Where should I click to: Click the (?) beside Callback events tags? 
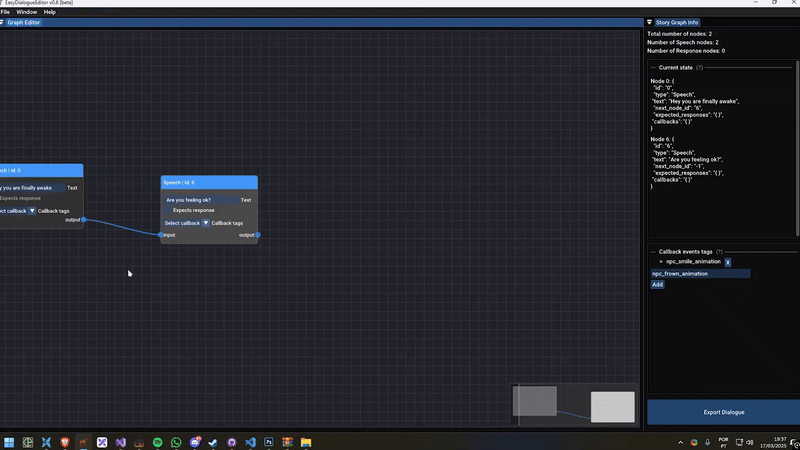720,252
